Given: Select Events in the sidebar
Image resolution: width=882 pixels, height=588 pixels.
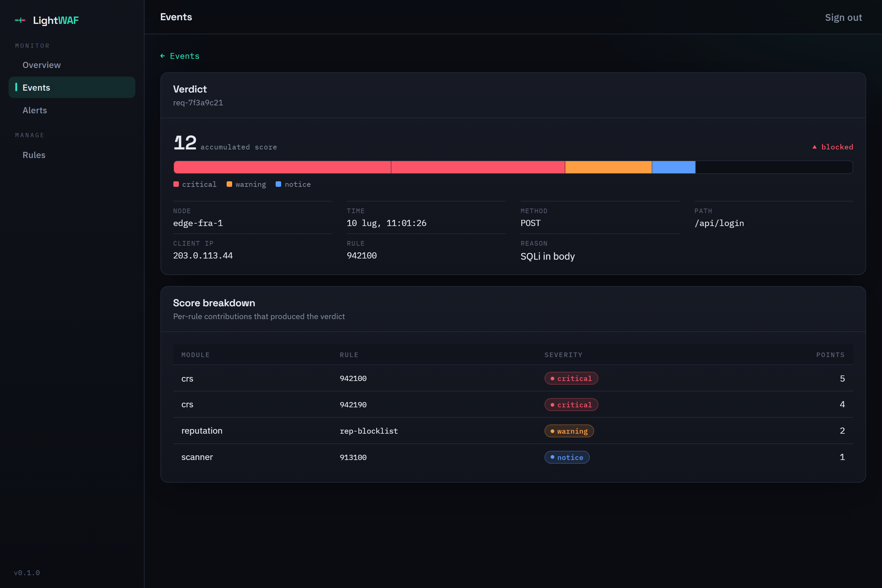Looking at the screenshot, I should pyautogui.click(x=72, y=87).
